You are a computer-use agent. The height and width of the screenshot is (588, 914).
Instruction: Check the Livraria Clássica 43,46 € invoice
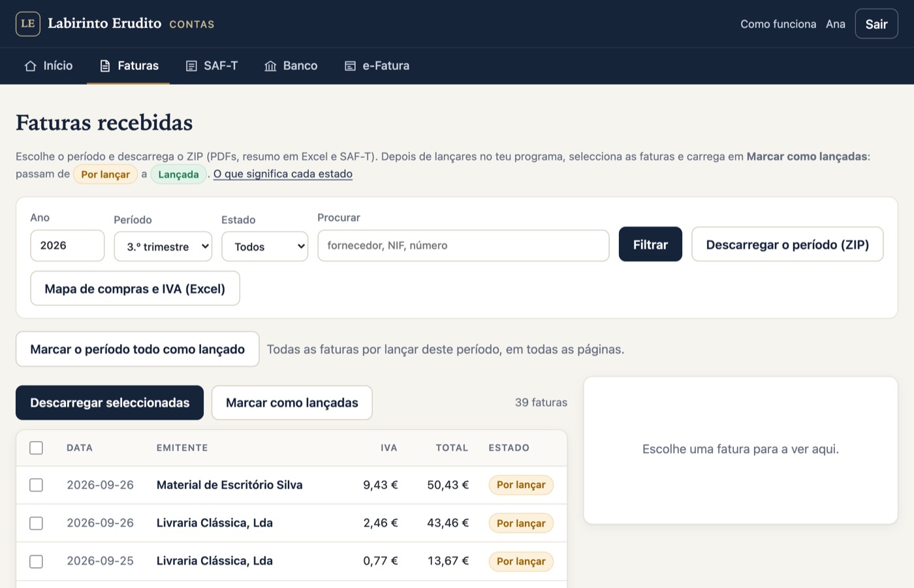tap(37, 523)
